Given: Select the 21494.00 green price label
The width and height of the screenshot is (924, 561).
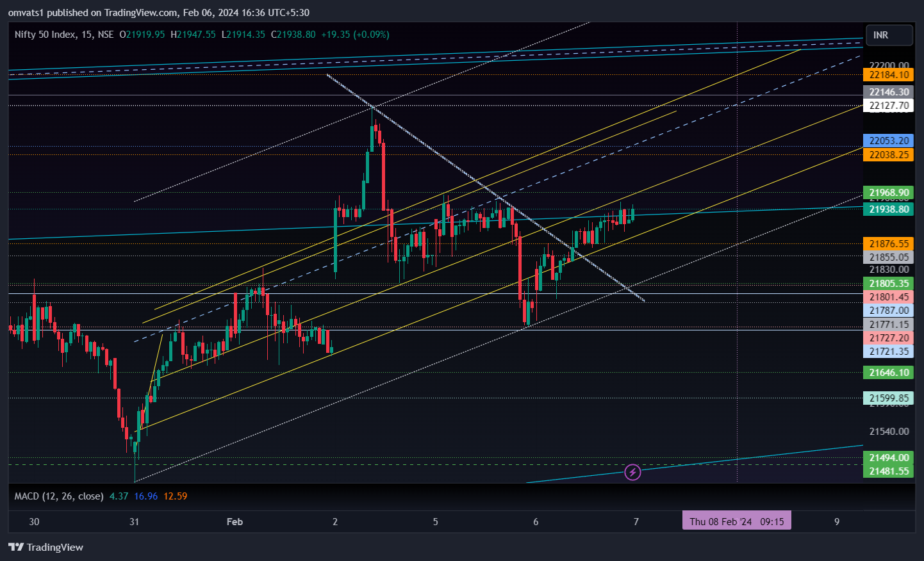Looking at the screenshot, I should click(x=888, y=458).
